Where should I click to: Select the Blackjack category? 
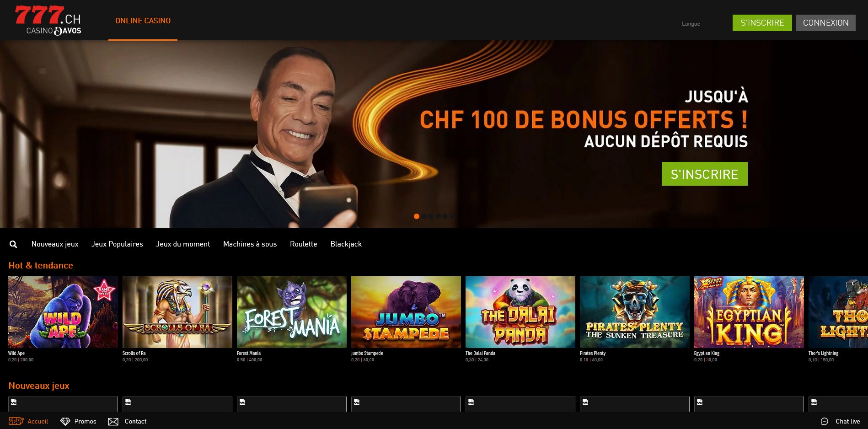click(346, 244)
